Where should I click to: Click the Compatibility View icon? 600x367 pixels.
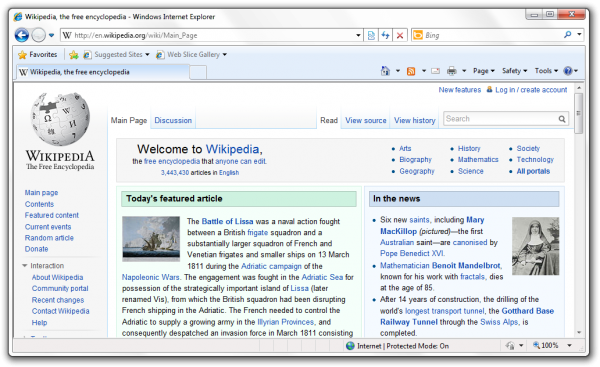(x=371, y=35)
